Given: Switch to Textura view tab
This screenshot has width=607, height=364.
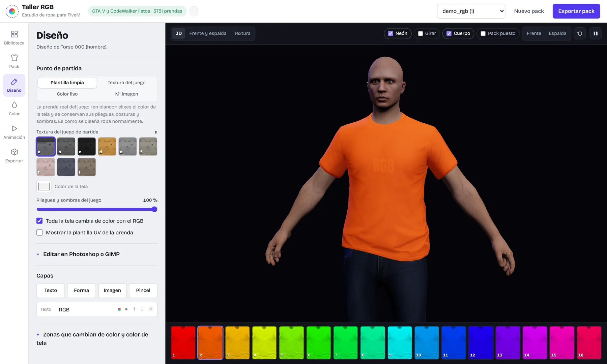Looking at the screenshot, I should coord(242,33).
